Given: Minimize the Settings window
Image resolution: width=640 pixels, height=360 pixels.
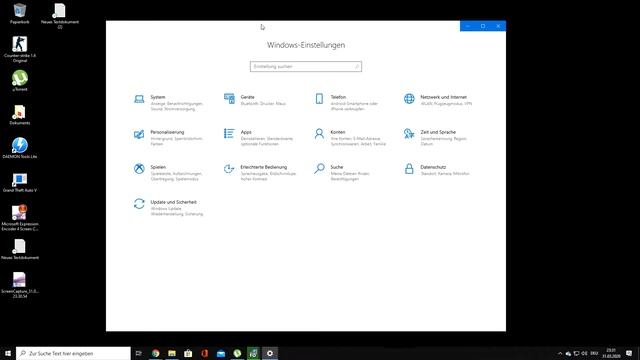Looking at the screenshot, I should point(468,26).
